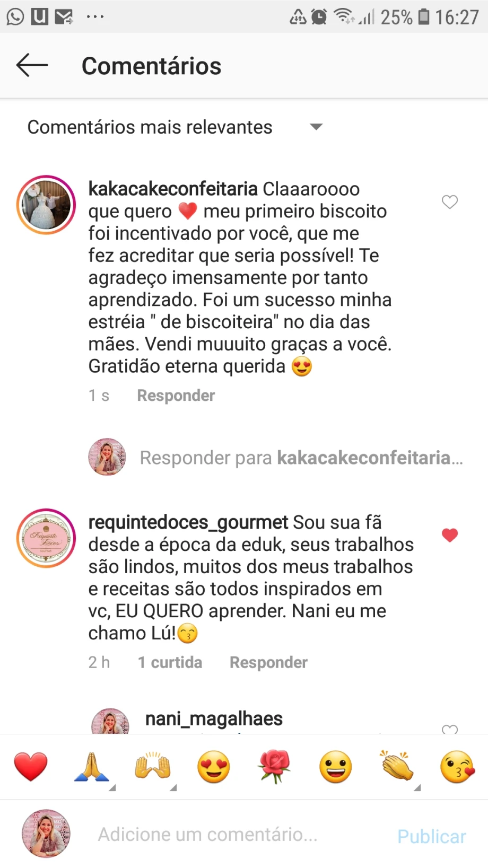Reply to requintedoces_gourmet's comment
This screenshot has height=868, width=488.
pos(268,662)
